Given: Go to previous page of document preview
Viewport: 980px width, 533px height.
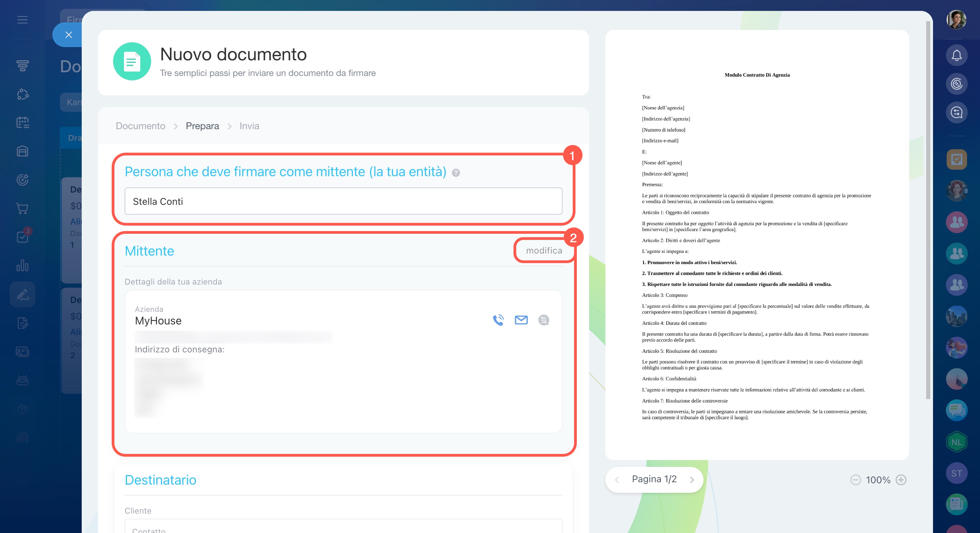Looking at the screenshot, I should click(617, 480).
